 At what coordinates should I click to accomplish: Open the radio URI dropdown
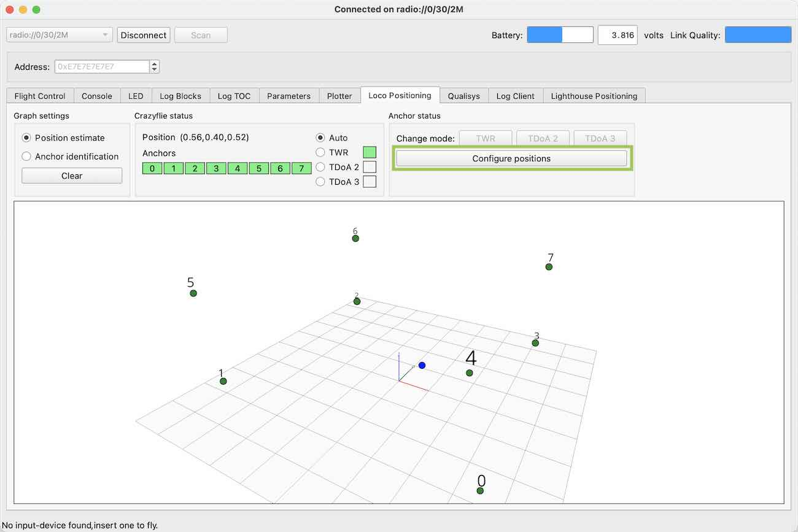pos(60,35)
